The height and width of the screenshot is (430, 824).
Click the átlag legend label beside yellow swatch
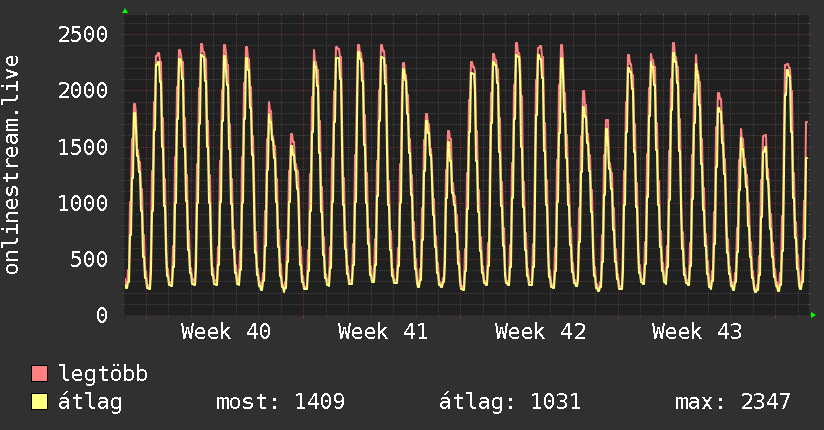[x=90, y=402]
